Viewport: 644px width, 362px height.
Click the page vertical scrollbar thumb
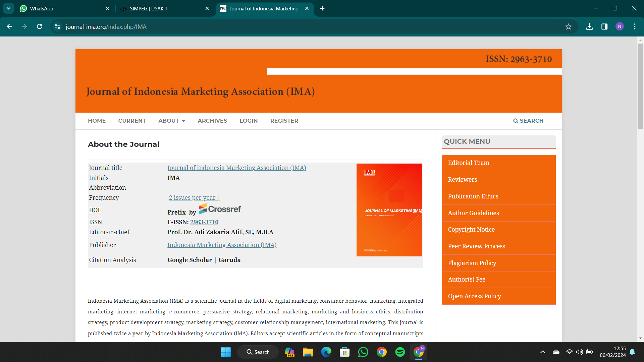640,86
